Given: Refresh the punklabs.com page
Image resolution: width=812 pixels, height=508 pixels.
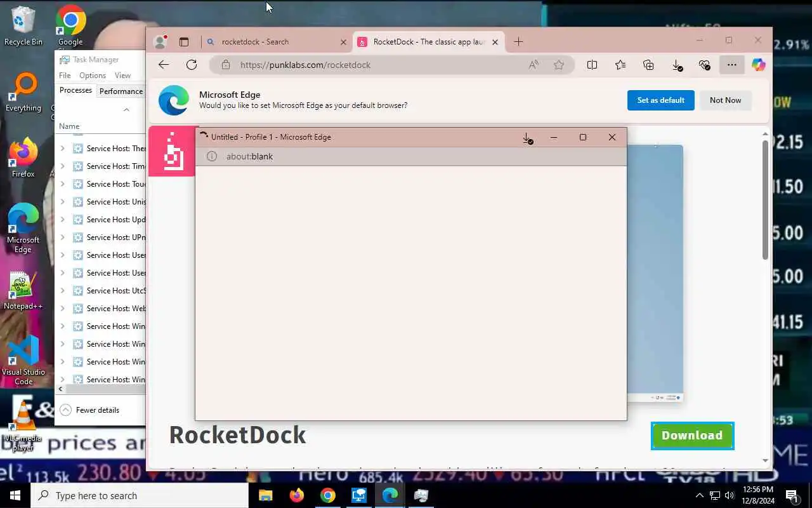Looking at the screenshot, I should tap(192, 65).
